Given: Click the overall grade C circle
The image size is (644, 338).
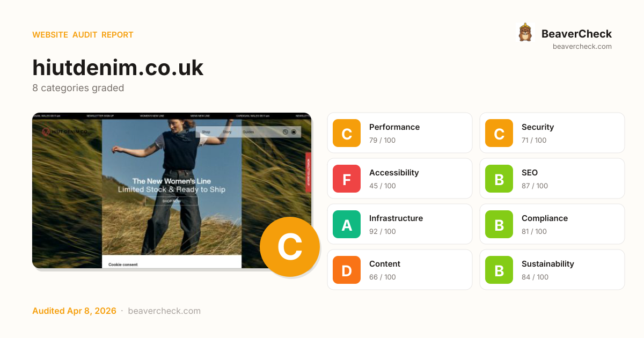Looking at the screenshot, I should 290,247.
